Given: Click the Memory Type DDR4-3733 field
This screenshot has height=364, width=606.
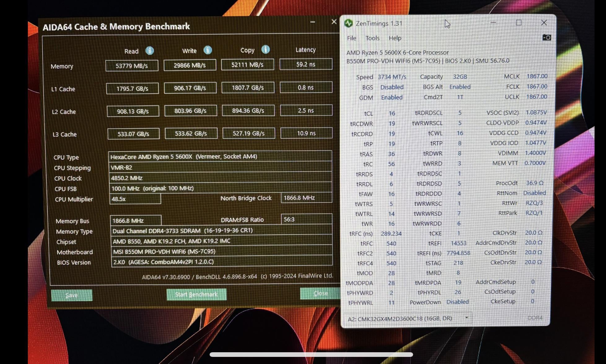Looking at the screenshot, I should [221, 231].
